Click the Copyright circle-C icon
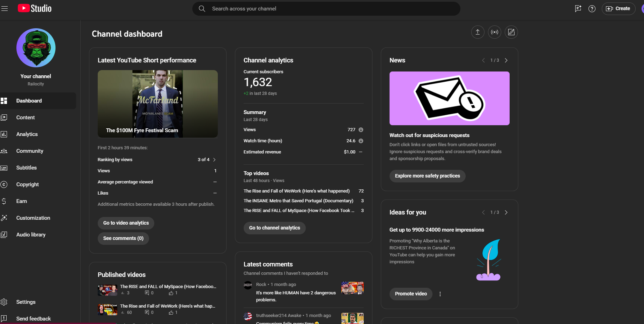The width and height of the screenshot is (644, 324). (4, 184)
